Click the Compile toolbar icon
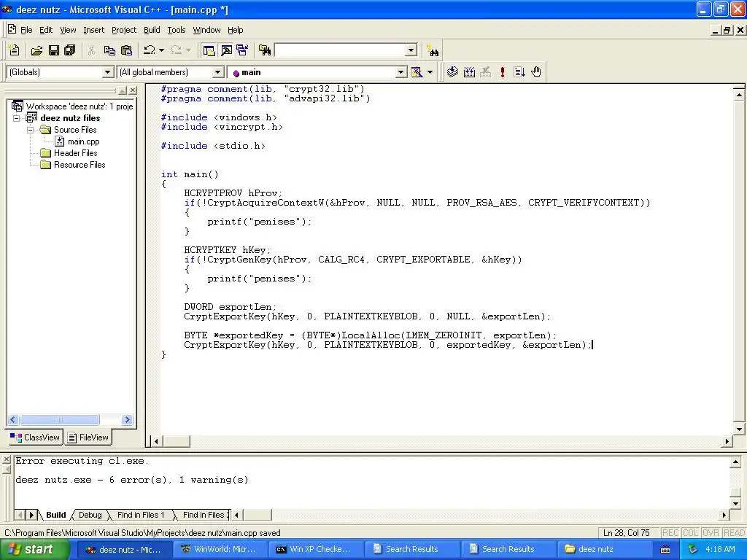This screenshot has height=560, width=747. [x=452, y=72]
